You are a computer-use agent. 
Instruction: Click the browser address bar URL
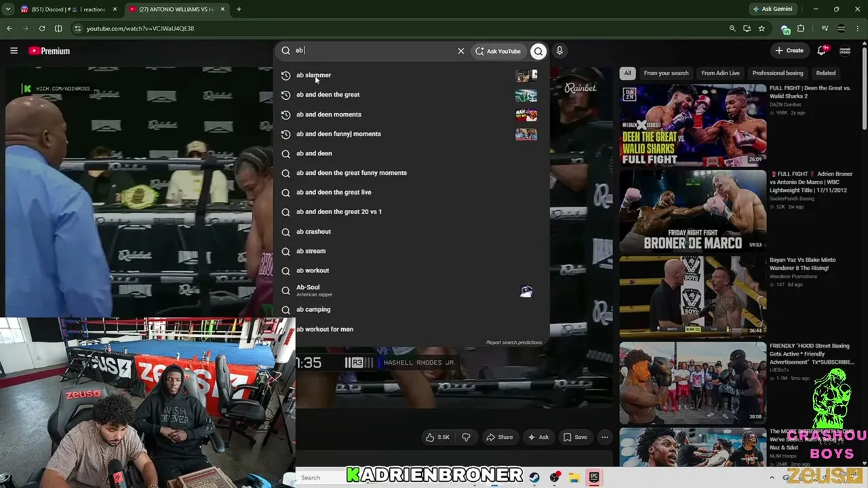pyautogui.click(x=140, y=28)
